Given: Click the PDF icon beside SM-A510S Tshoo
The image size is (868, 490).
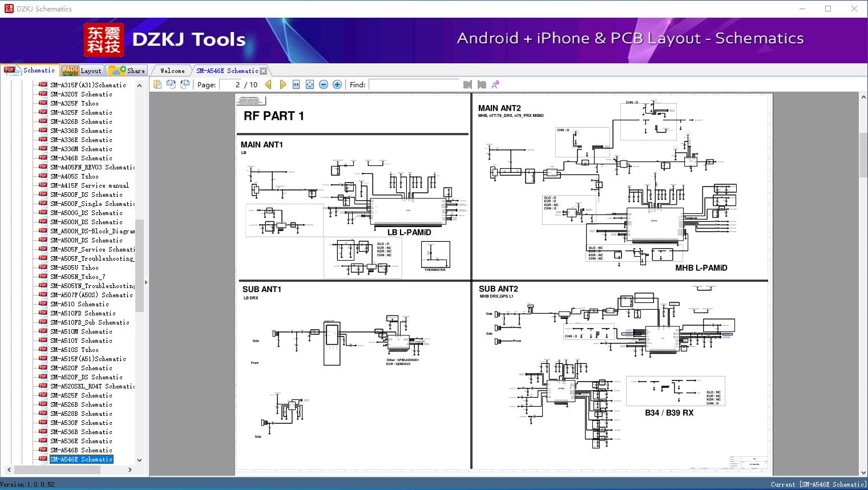Looking at the screenshot, I should click(43, 349).
